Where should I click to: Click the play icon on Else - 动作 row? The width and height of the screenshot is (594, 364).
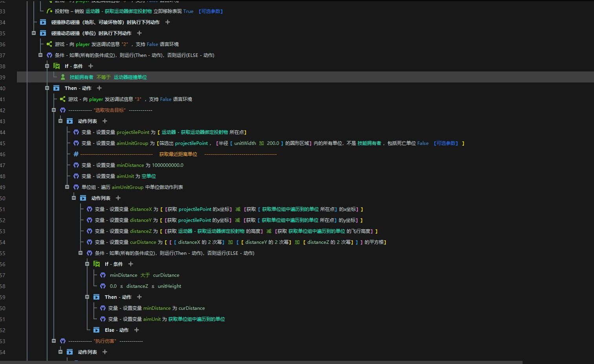(97, 330)
